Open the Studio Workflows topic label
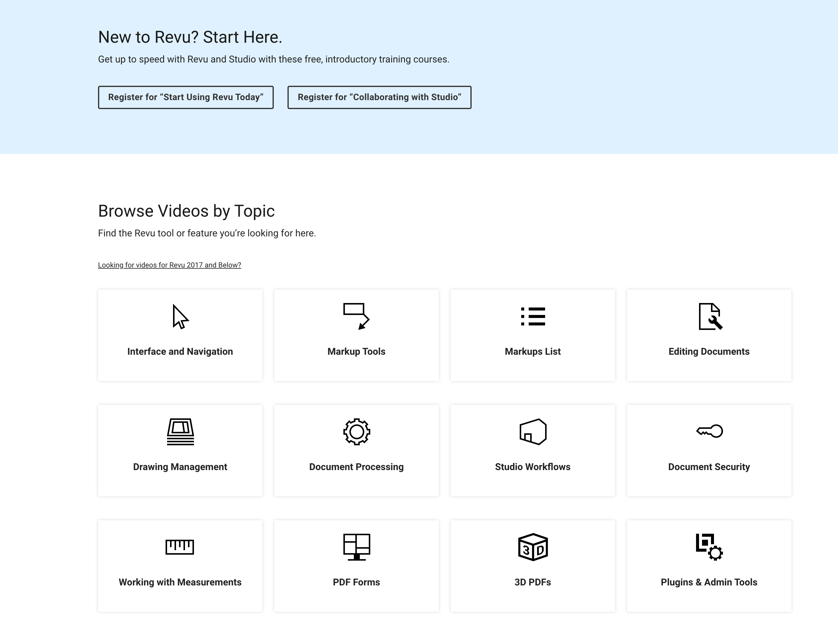This screenshot has width=838, height=644. pos(533,467)
